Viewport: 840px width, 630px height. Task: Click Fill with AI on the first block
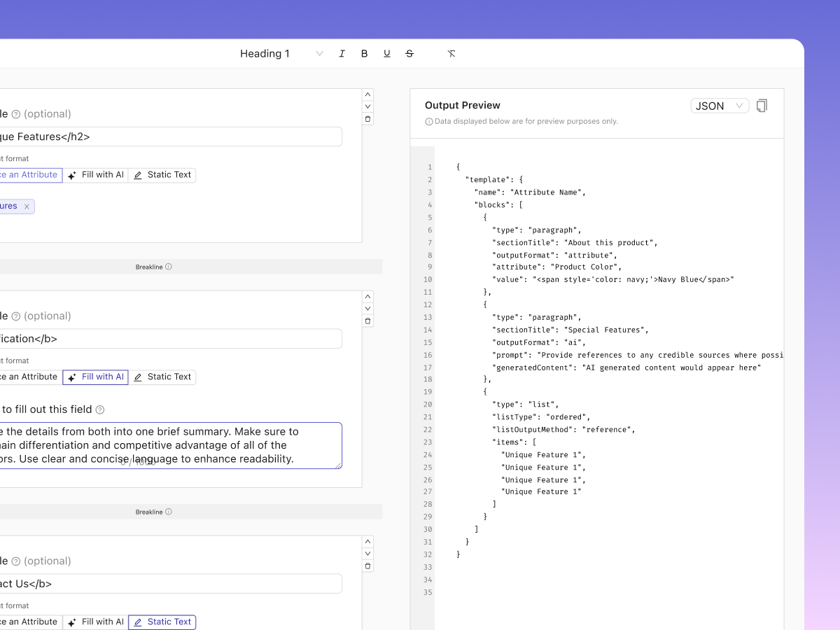coord(95,175)
